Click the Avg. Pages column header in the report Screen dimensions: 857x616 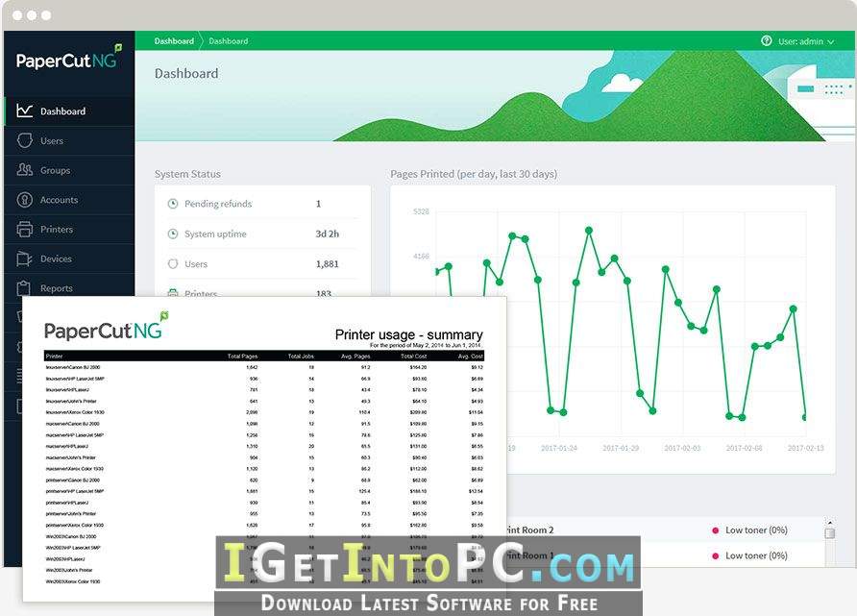tap(355, 356)
